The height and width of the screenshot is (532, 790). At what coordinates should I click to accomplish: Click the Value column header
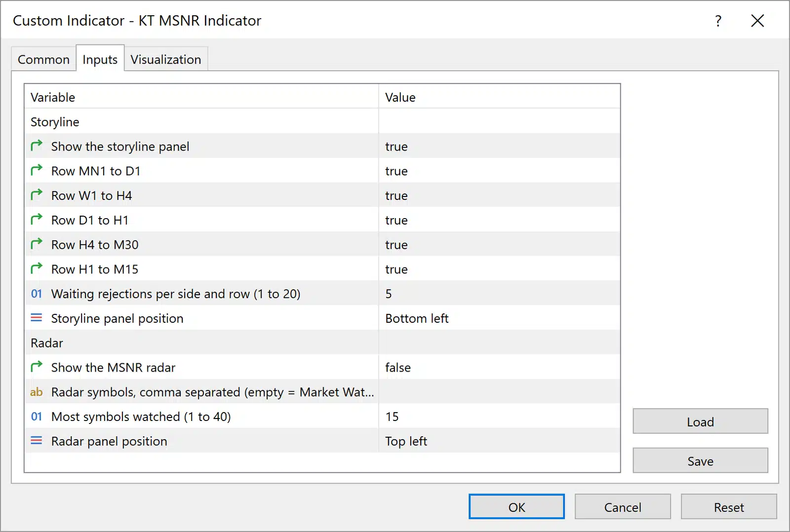(499, 97)
